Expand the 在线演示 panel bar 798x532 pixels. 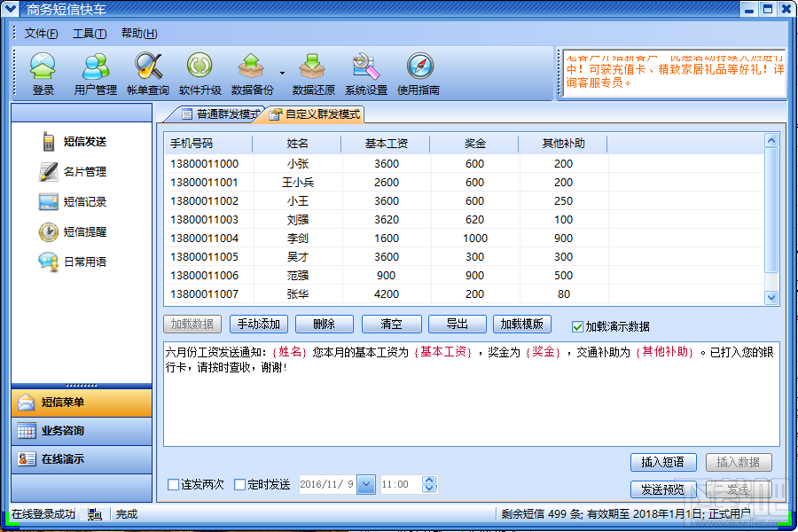click(82, 459)
